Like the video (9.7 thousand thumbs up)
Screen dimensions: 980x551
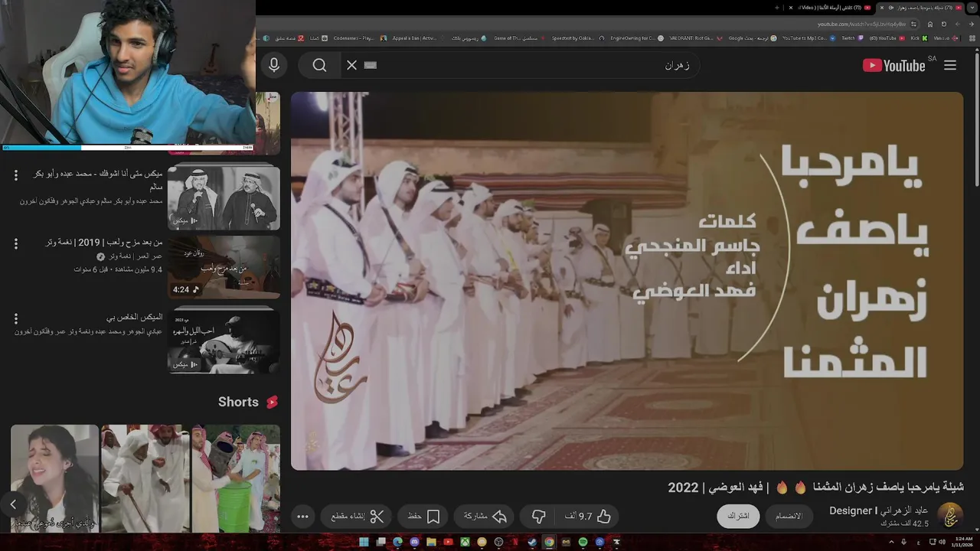pos(588,517)
